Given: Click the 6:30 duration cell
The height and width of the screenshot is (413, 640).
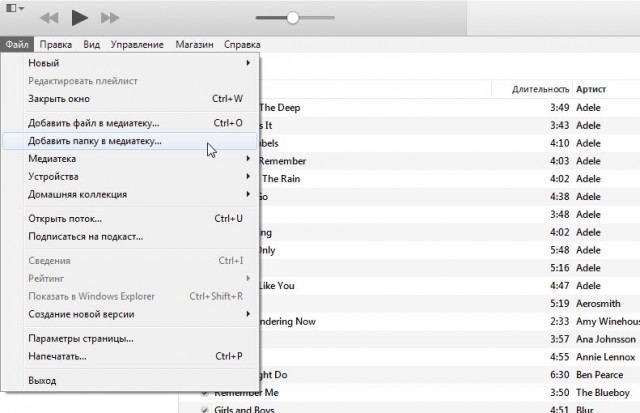Looking at the screenshot, I should click(x=560, y=375).
